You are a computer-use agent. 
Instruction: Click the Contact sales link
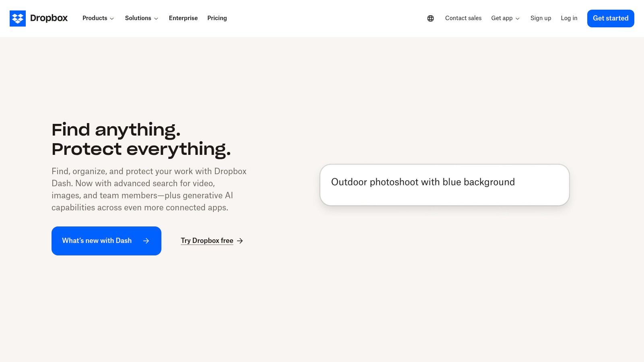(x=463, y=18)
